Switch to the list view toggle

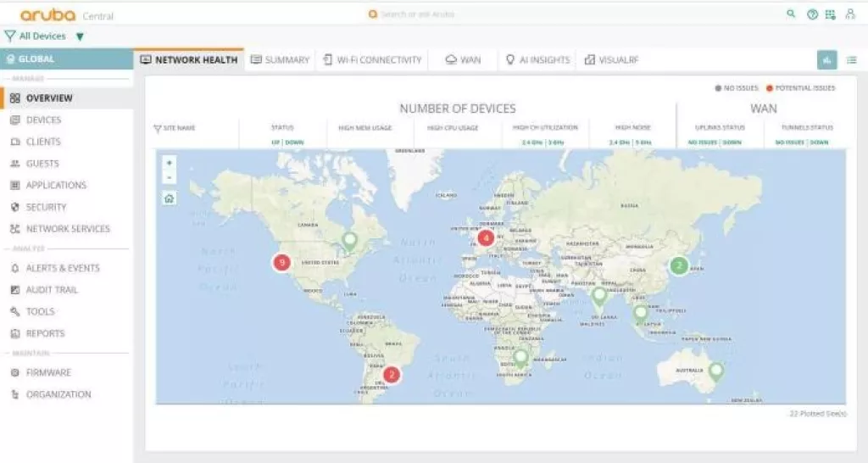pos(851,59)
